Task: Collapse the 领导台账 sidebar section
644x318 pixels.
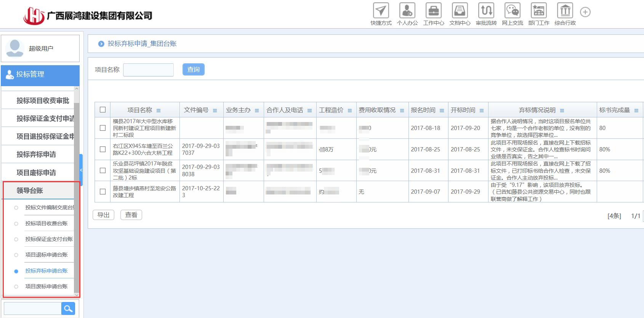Action: click(x=30, y=191)
